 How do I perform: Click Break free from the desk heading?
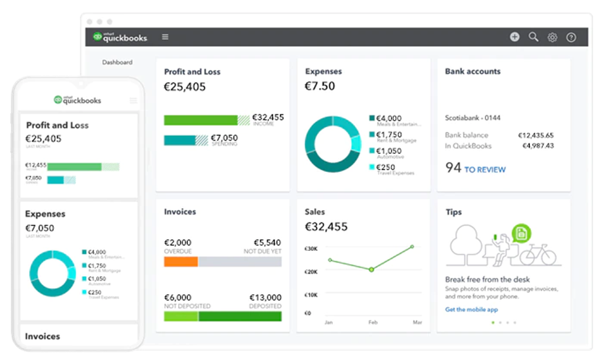point(487,279)
